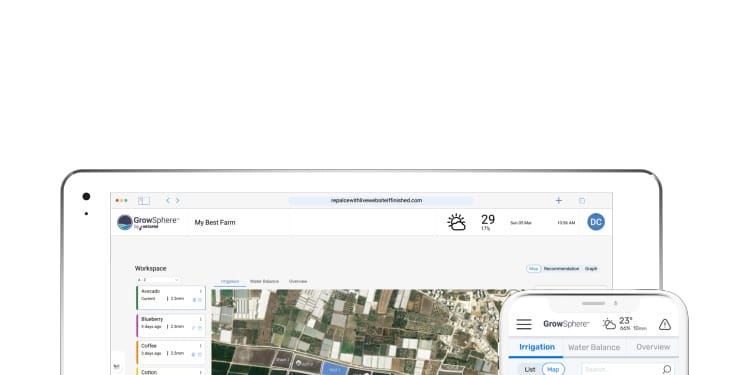
Task: Switch to Map view on the phone
Action: (x=553, y=369)
